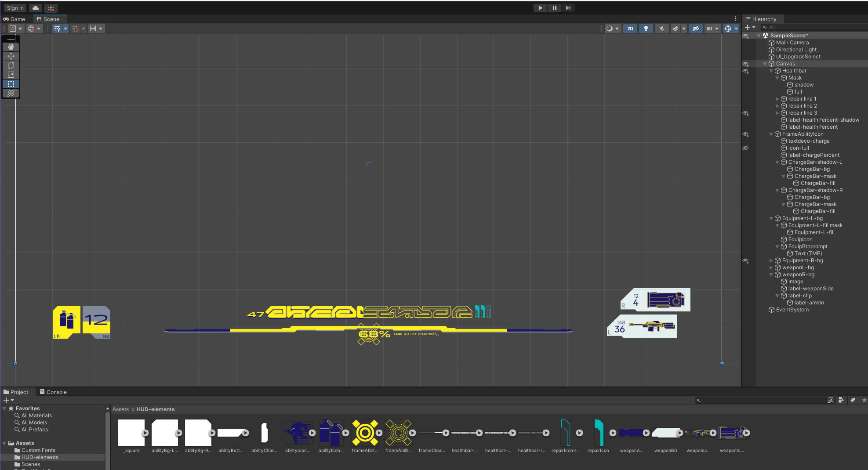Select the Move tool

click(x=11, y=56)
